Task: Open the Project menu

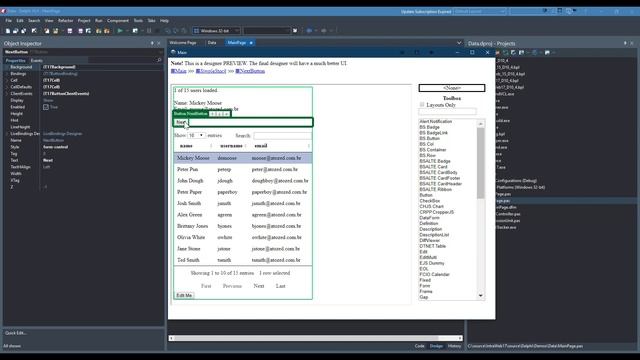Action: coord(84,20)
